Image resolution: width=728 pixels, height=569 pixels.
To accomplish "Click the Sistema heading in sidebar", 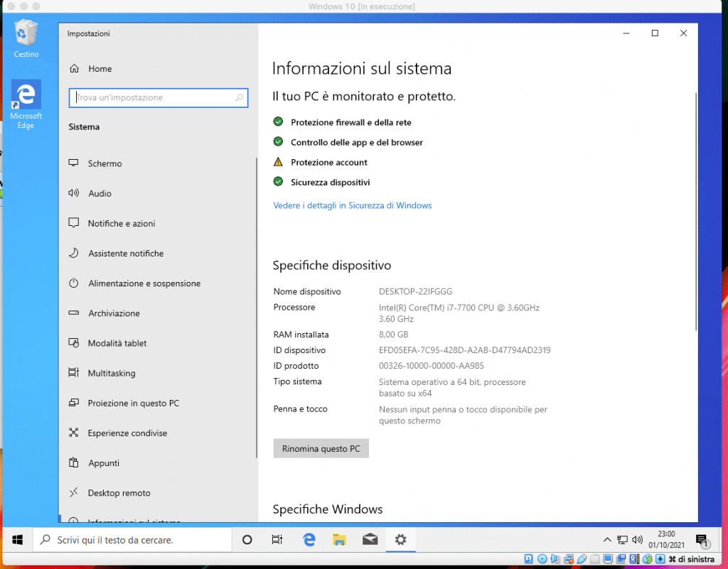I will point(84,127).
